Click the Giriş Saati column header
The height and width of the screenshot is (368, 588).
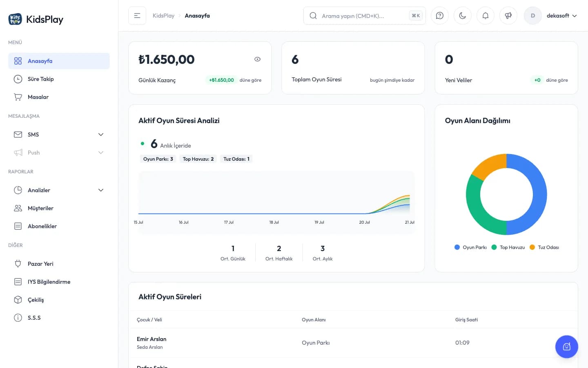(x=466, y=320)
